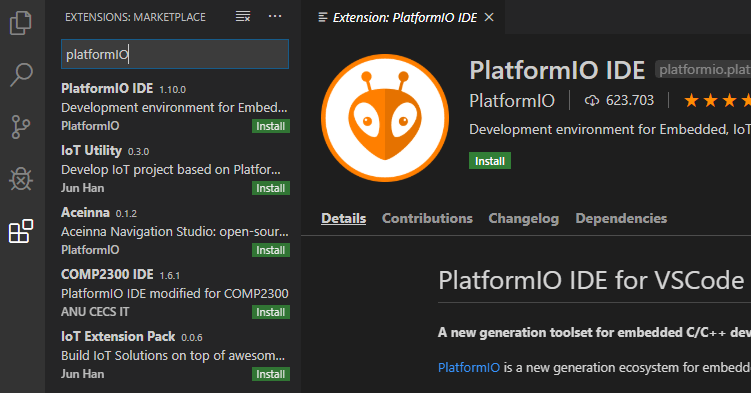Screen dimensions: 751x393
Task: Click 'ANU CECS IT' publisher text
Action: point(95,312)
